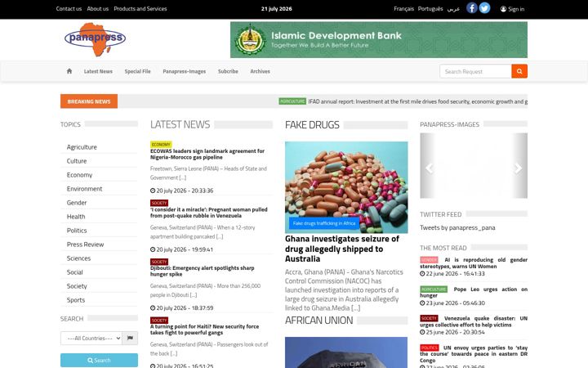Switch language to Português
The height and width of the screenshot is (368, 588).
click(430, 9)
